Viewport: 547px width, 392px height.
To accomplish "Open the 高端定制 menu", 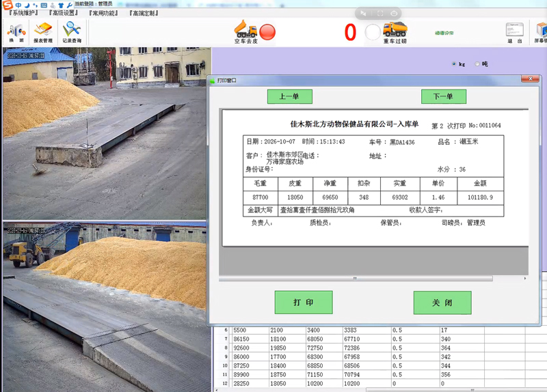I will (144, 13).
